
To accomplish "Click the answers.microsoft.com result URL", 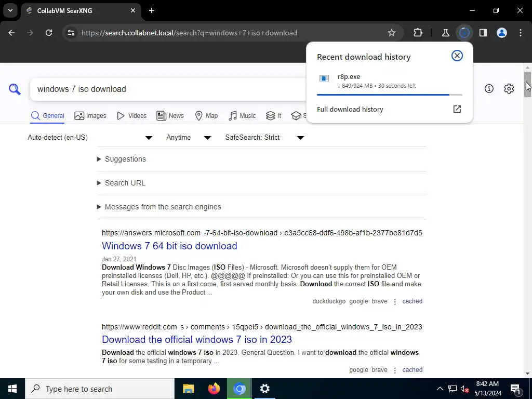I will (262, 233).
